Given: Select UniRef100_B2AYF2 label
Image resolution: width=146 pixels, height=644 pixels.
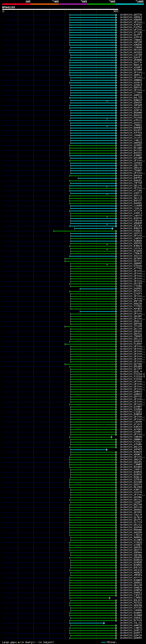Looking at the screenshot, I should (x=131, y=58).
